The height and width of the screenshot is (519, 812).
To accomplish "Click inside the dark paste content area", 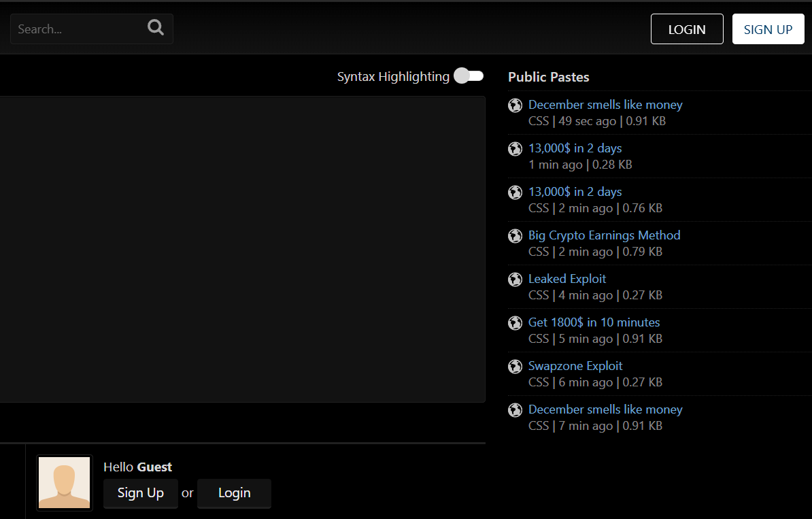I will coord(242,249).
